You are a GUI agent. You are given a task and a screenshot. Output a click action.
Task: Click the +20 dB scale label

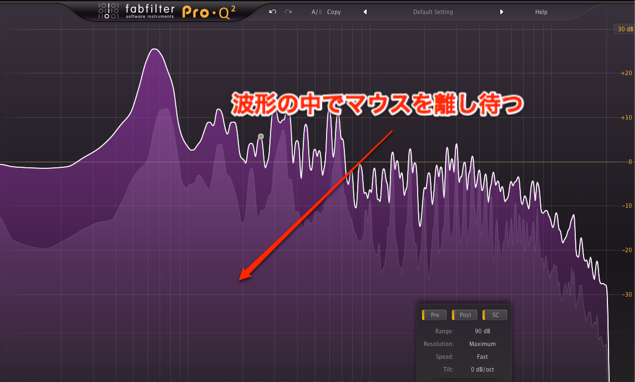(626, 73)
